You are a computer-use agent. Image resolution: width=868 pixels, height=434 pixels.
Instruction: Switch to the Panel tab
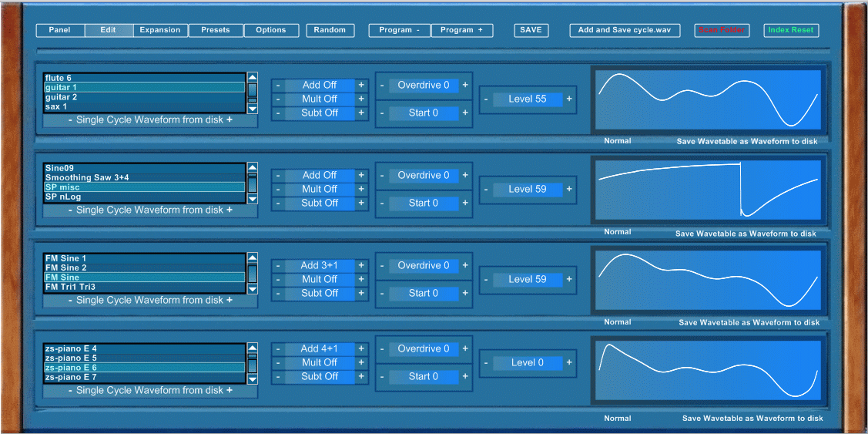[60, 31]
